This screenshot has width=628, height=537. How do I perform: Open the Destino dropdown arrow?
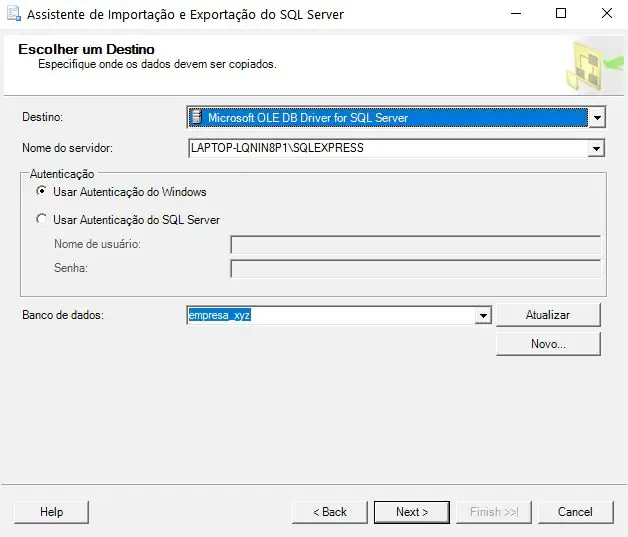click(597, 118)
